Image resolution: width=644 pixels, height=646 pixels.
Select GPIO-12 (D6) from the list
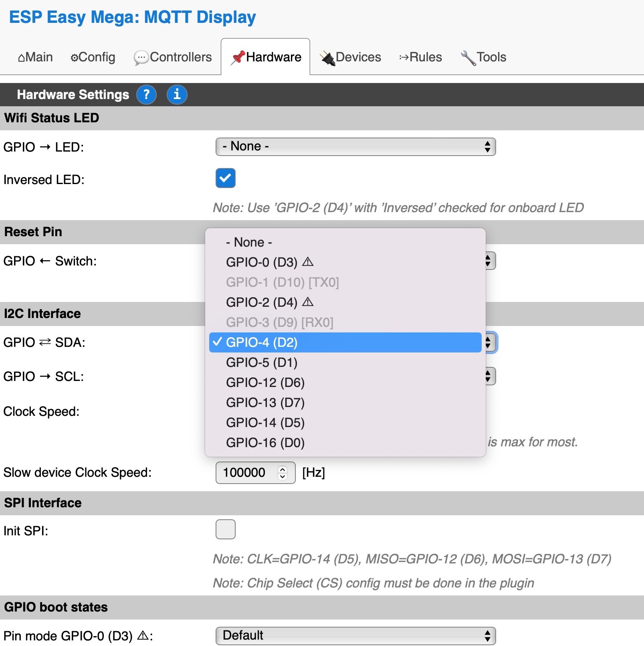click(x=345, y=383)
